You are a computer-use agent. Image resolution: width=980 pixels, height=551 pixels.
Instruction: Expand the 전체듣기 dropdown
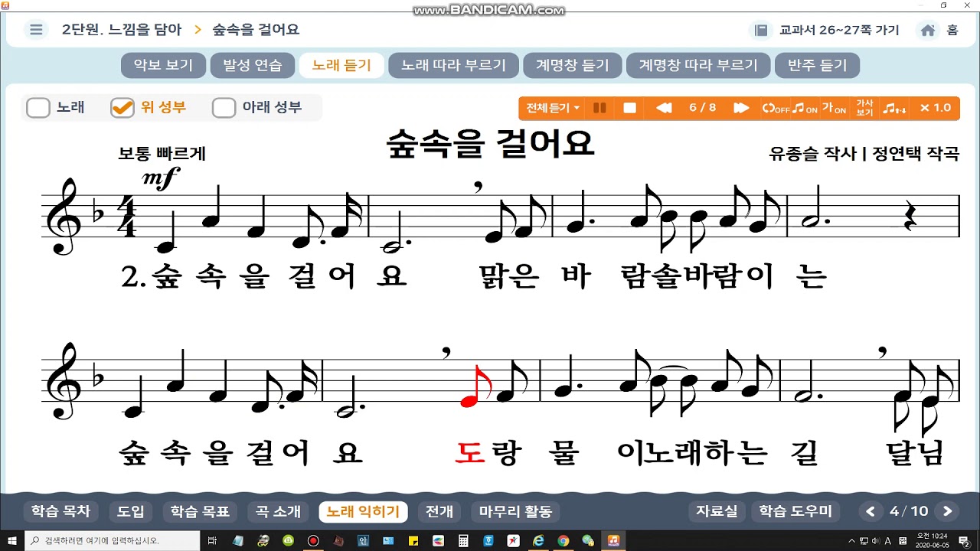pos(553,108)
